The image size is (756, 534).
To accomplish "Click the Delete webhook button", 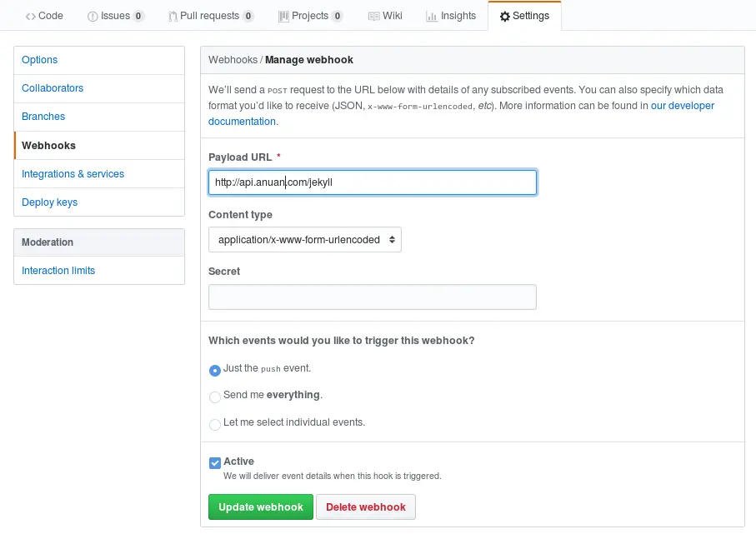I will click(365, 507).
